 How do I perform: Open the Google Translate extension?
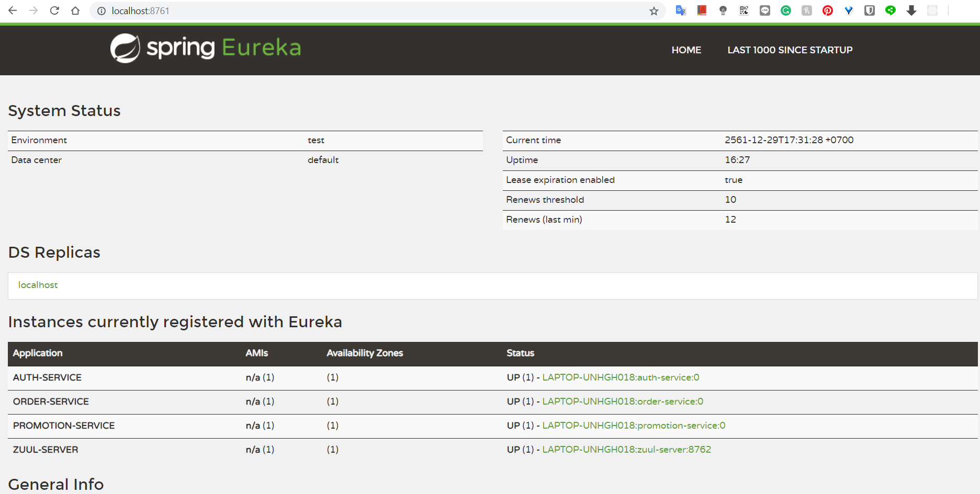point(681,10)
